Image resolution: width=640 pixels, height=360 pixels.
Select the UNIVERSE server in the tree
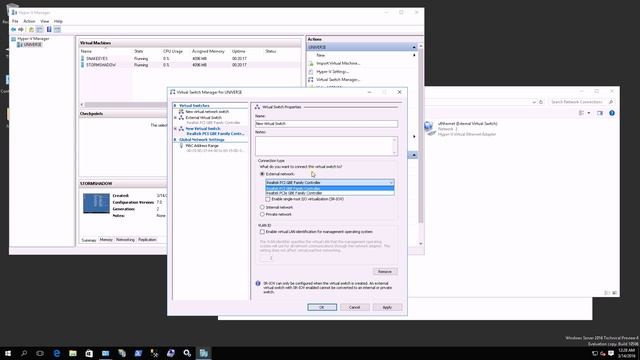click(29, 44)
